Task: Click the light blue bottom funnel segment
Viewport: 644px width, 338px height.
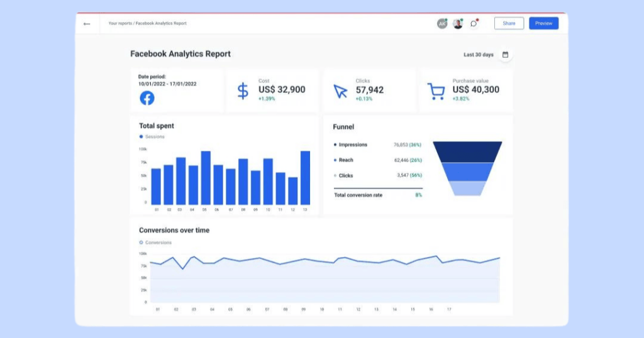Action: pos(467,188)
